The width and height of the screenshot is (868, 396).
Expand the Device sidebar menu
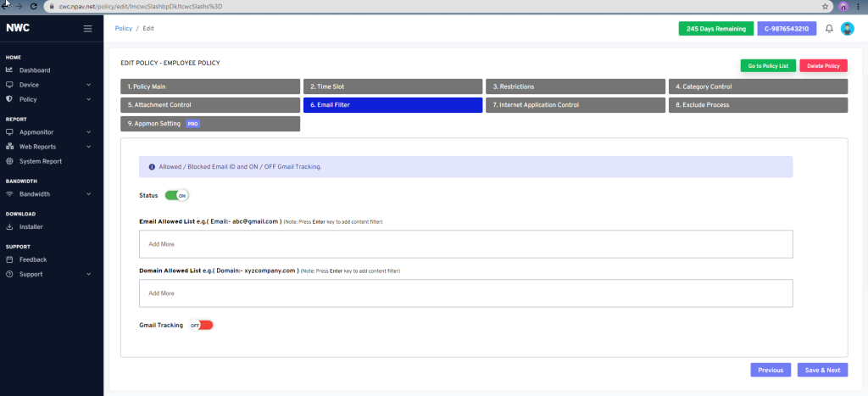49,85
